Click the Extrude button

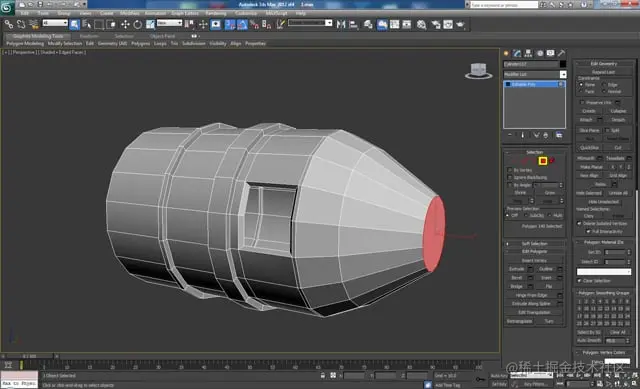pyautogui.click(x=517, y=269)
